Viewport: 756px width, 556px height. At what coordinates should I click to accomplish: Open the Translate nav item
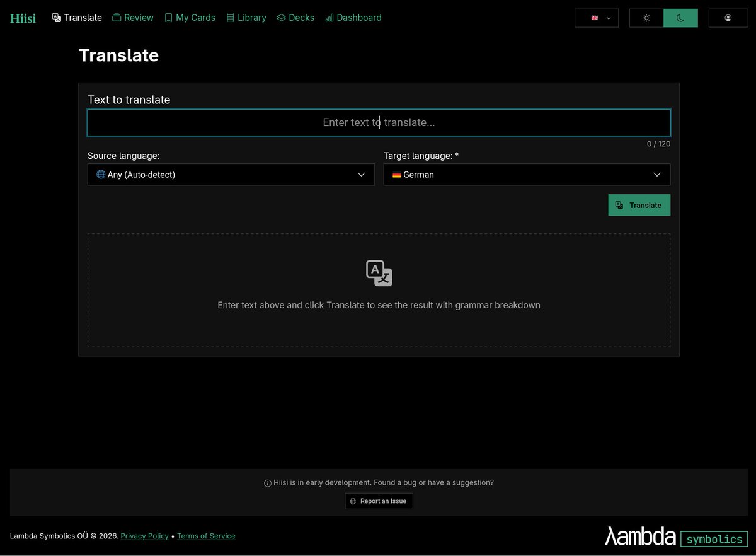[x=77, y=18]
